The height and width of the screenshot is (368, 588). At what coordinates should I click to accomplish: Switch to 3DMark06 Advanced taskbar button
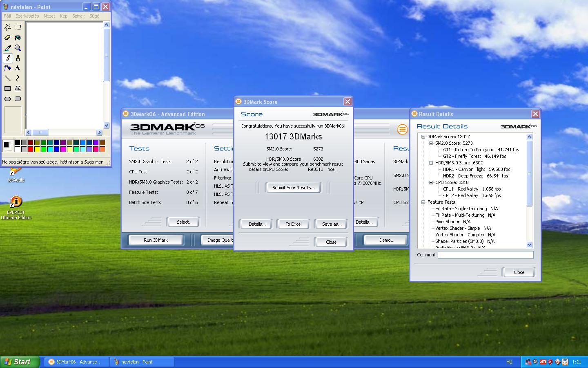click(x=76, y=362)
